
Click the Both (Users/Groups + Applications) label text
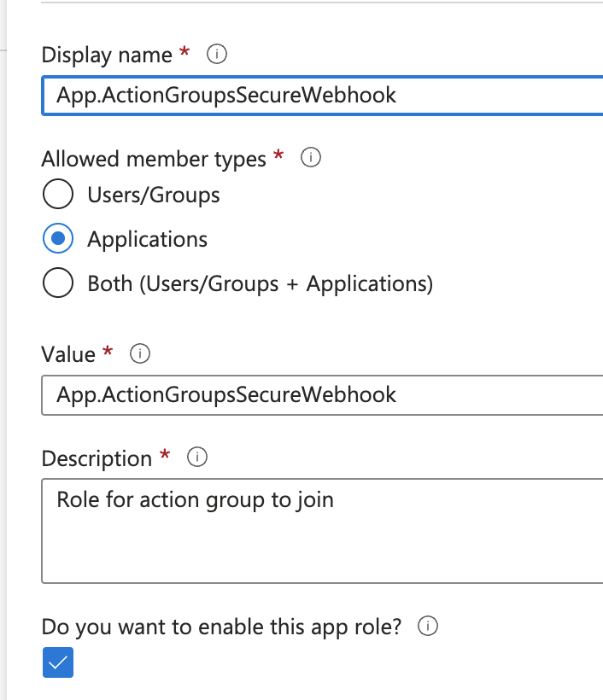(261, 284)
